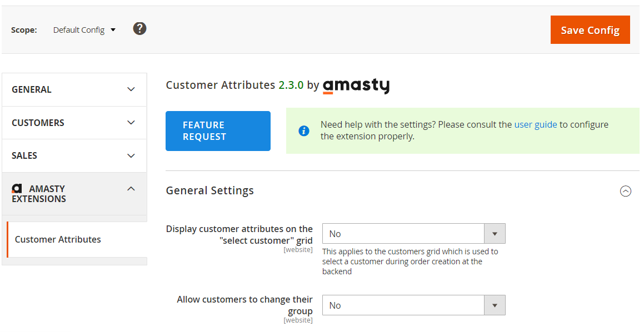Screen dimensions: 644x332
Task: Expand the Customers sidebar section
Action: 74,123
